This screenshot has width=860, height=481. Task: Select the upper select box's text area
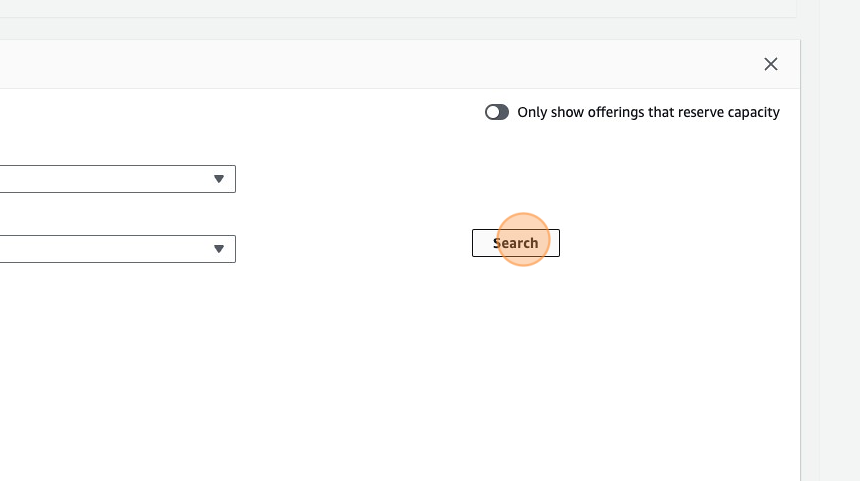point(100,179)
